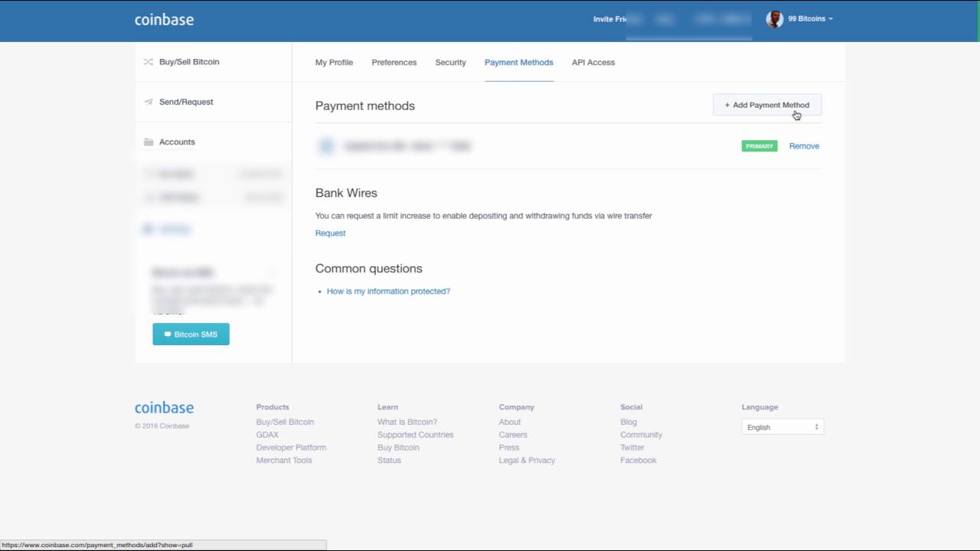
Task: Click the Invite Friends header link
Action: pos(609,19)
